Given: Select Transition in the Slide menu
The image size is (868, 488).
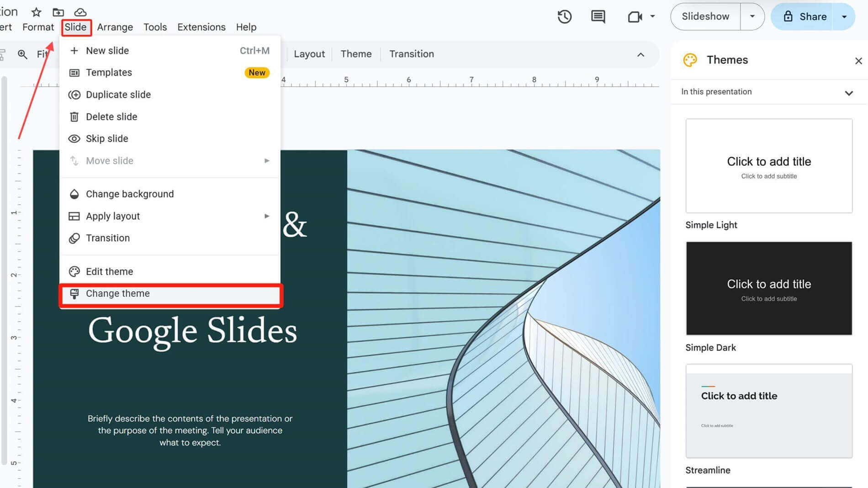Looking at the screenshot, I should tap(169, 238).
